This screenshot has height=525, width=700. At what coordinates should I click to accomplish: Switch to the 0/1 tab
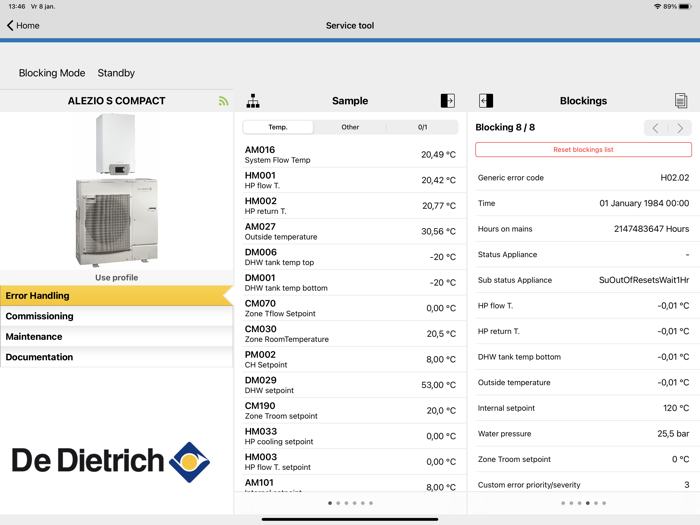pos(422,127)
